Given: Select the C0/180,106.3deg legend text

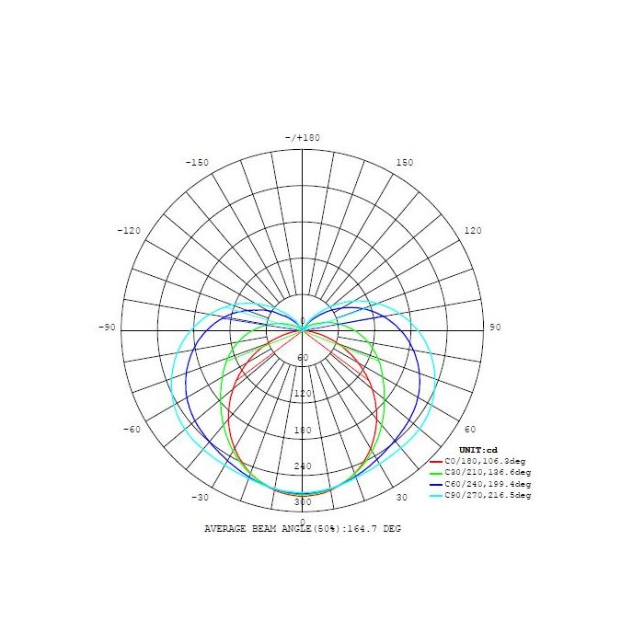Looking at the screenshot, I should pos(486,461).
